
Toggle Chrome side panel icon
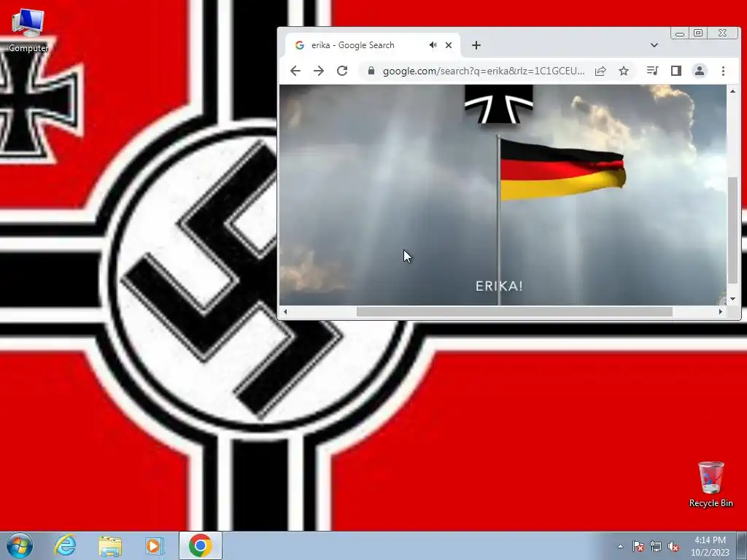point(676,71)
